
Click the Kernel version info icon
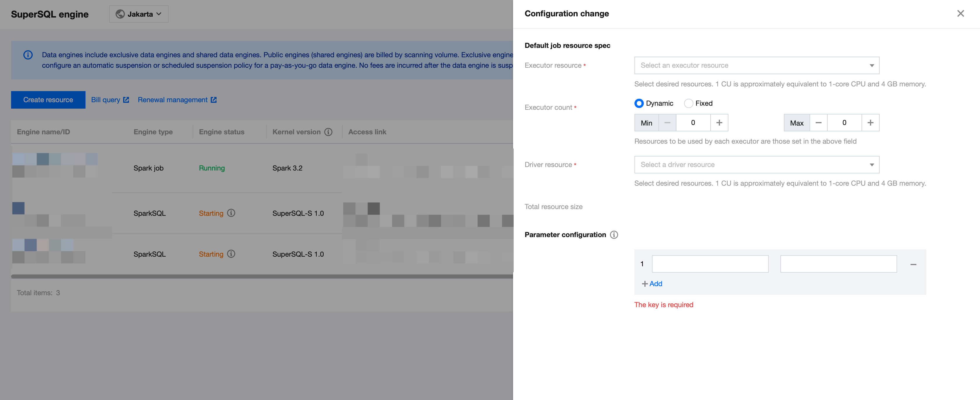click(x=328, y=132)
